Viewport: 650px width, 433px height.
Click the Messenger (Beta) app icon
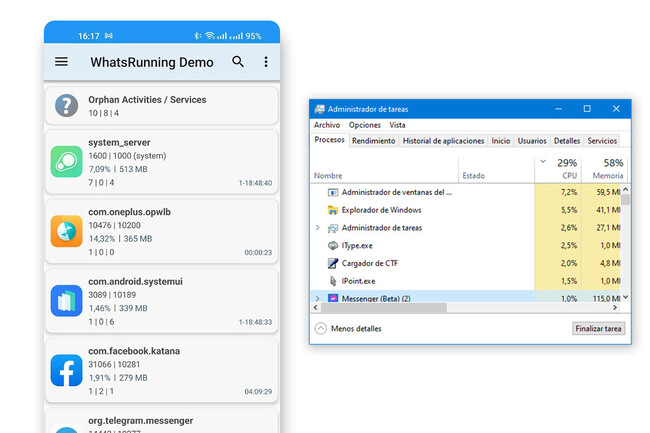[333, 298]
